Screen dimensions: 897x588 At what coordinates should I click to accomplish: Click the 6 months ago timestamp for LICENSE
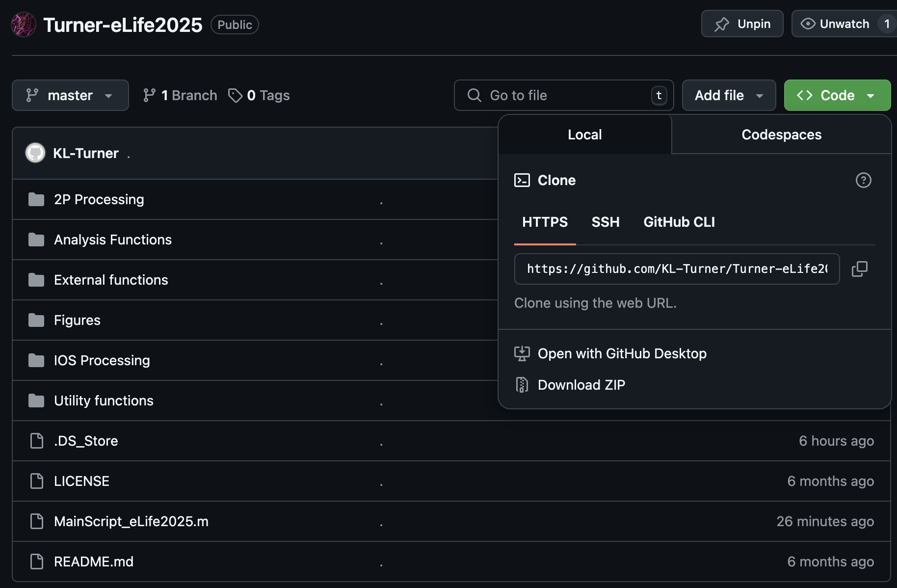point(830,481)
